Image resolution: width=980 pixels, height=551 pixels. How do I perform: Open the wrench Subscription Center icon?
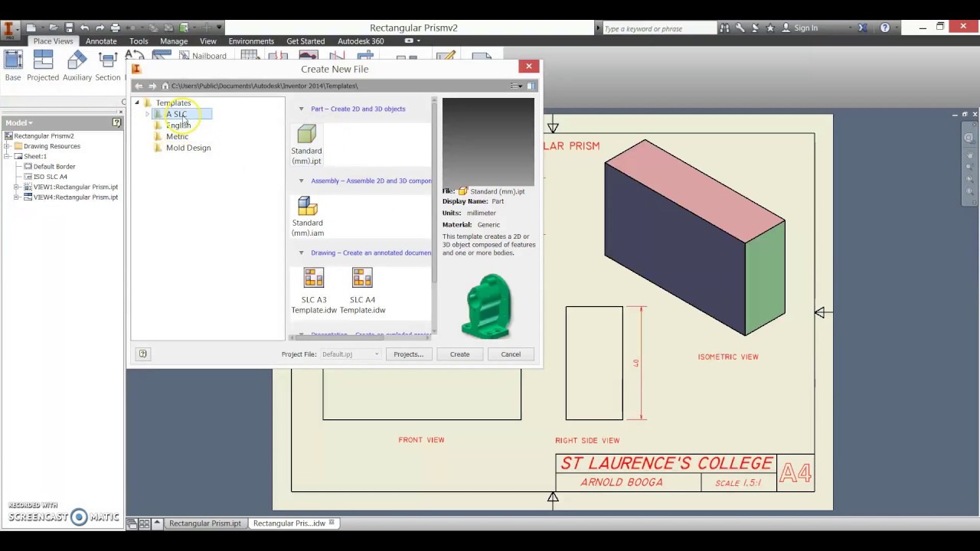(x=740, y=28)
